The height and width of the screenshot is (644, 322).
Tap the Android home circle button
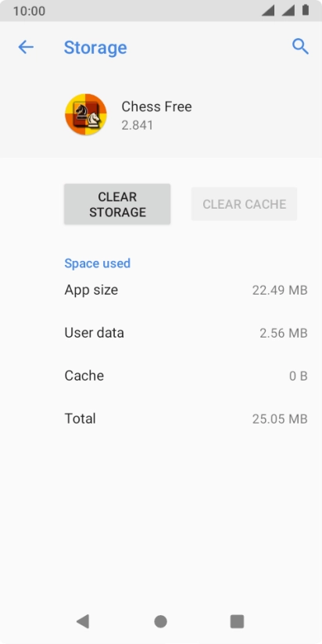[160, 621]
